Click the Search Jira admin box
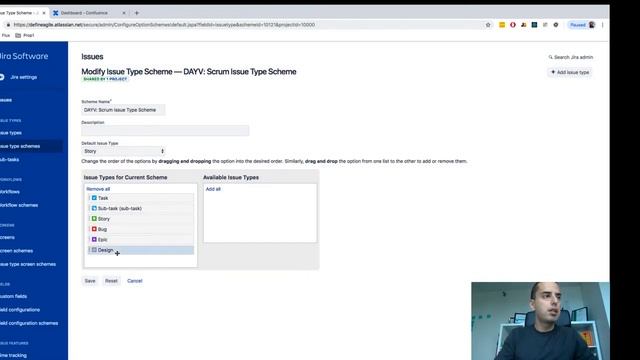 tap(571, 57)
